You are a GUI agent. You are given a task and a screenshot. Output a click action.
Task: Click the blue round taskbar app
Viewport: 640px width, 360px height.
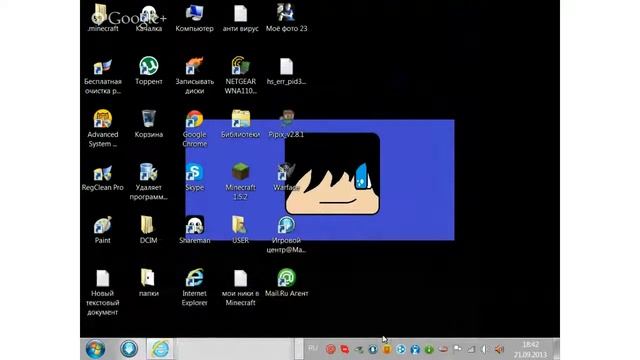pos(129,349)
